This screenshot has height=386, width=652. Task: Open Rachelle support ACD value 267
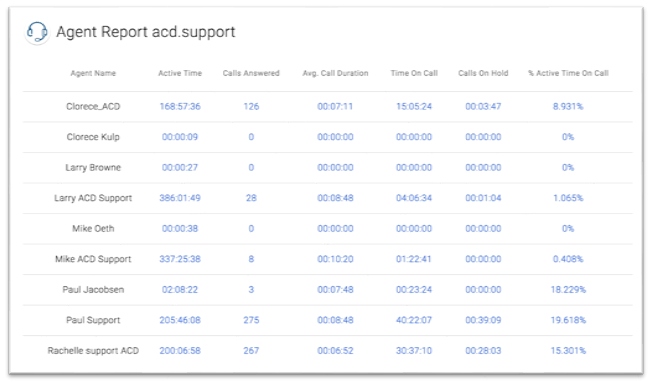coord(251,351)
